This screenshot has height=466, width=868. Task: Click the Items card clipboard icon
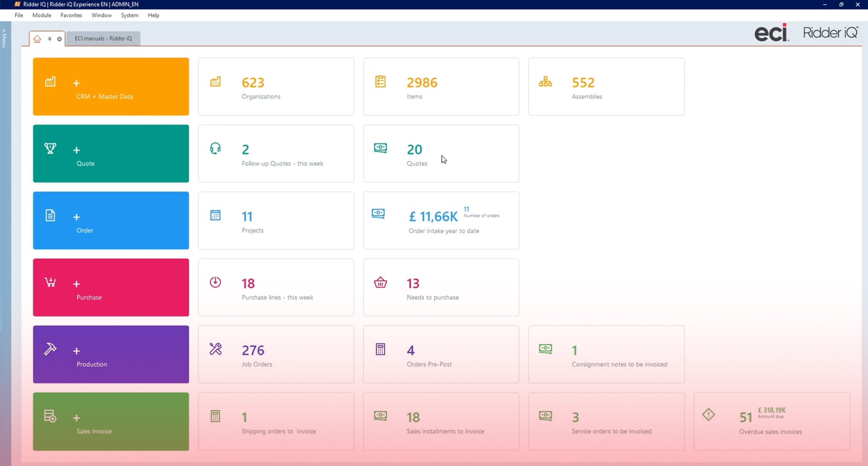(380, 81)
